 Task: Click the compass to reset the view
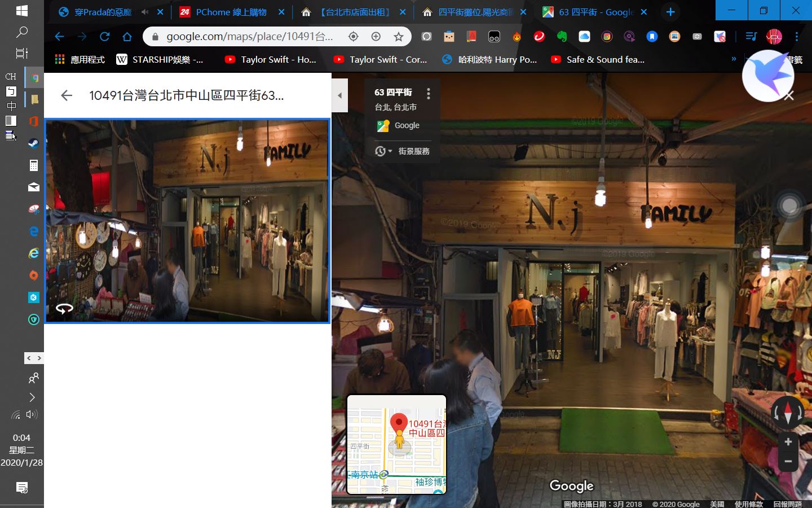[x=788, y=413]
